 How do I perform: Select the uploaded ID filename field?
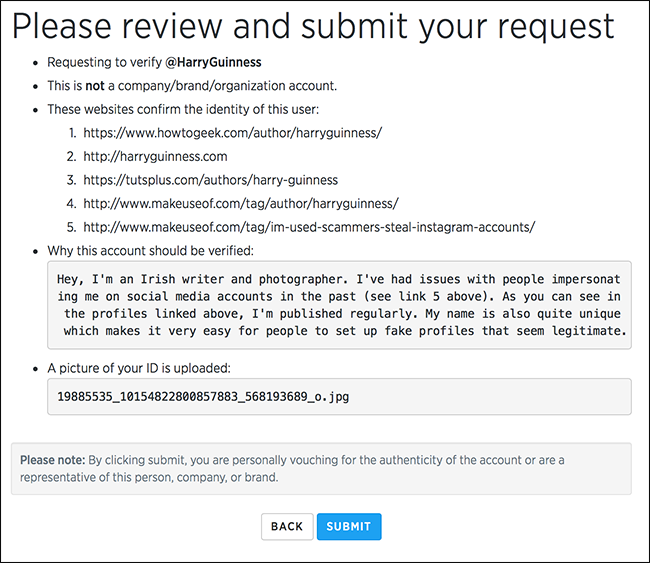pos(339,396)
